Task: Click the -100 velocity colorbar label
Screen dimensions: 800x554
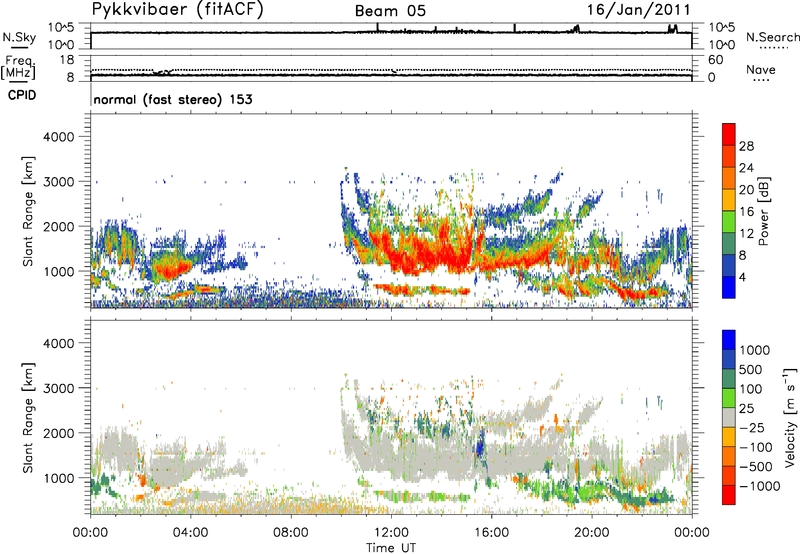Action: coord(756,447)
